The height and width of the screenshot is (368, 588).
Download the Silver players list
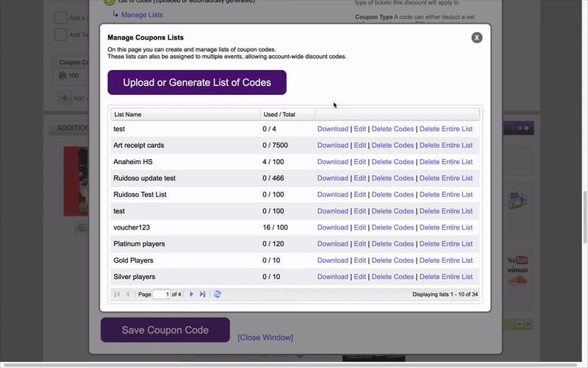(333, 277)
